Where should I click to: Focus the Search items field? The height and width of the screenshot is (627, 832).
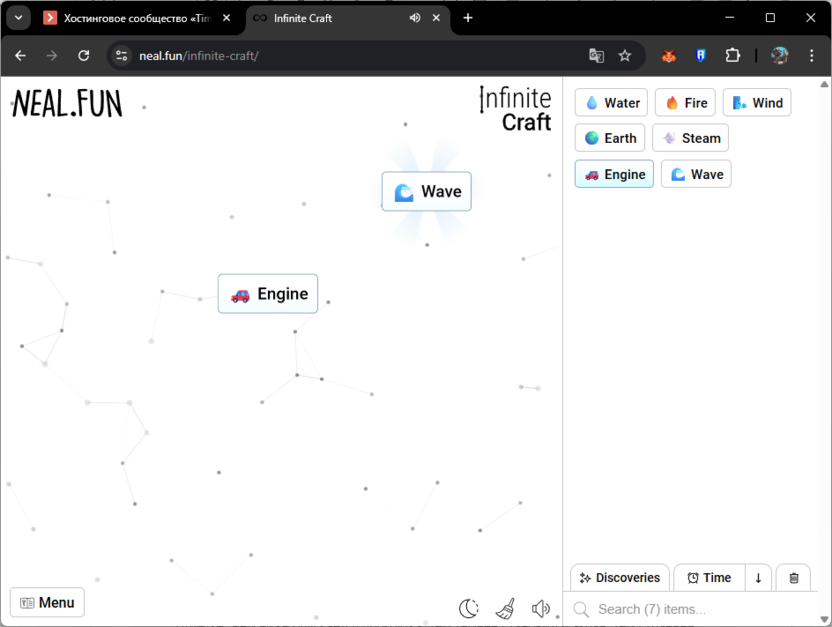tap(690, 609)
